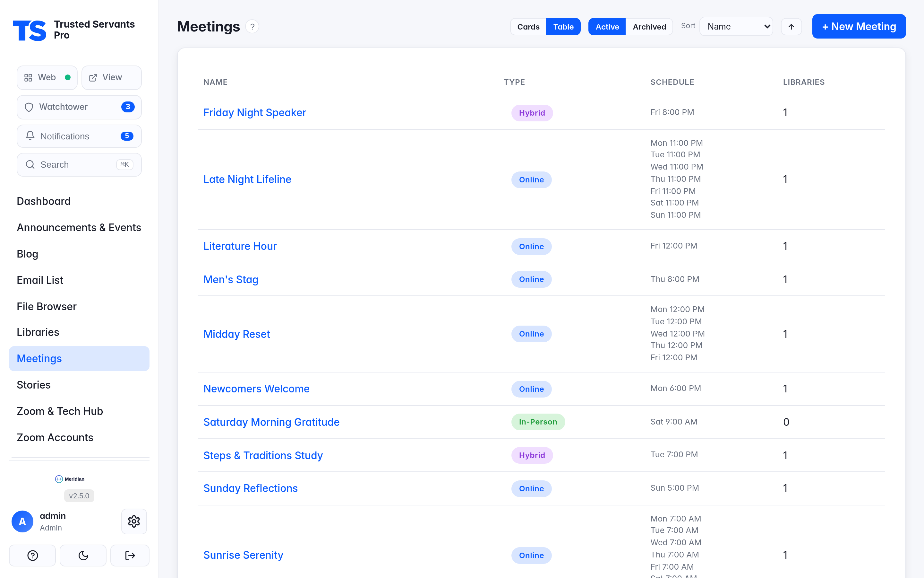Viewport: 924px width, 578px height.
Task: Click the v2.5.0 version badge
Action: click(x=79, y=496)
